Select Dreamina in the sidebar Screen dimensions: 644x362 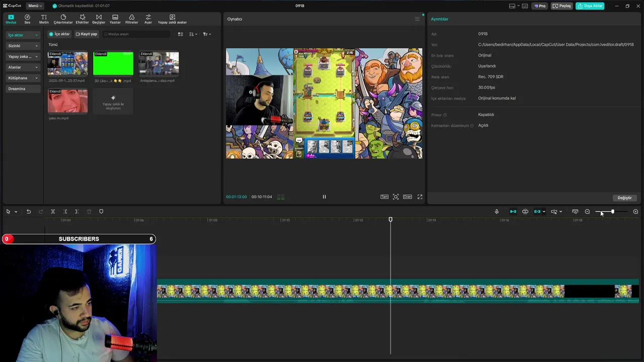23,88
